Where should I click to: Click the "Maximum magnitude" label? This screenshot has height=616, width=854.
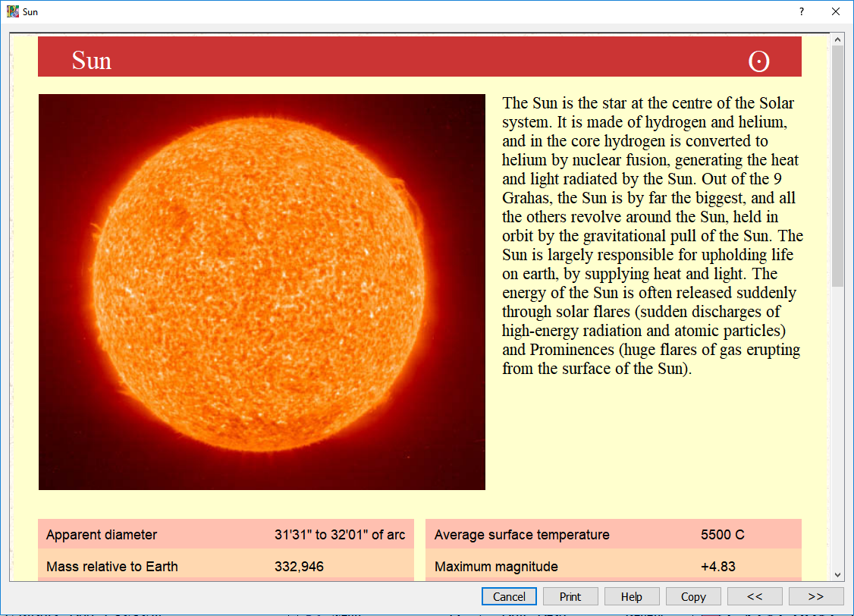(496, 567)
